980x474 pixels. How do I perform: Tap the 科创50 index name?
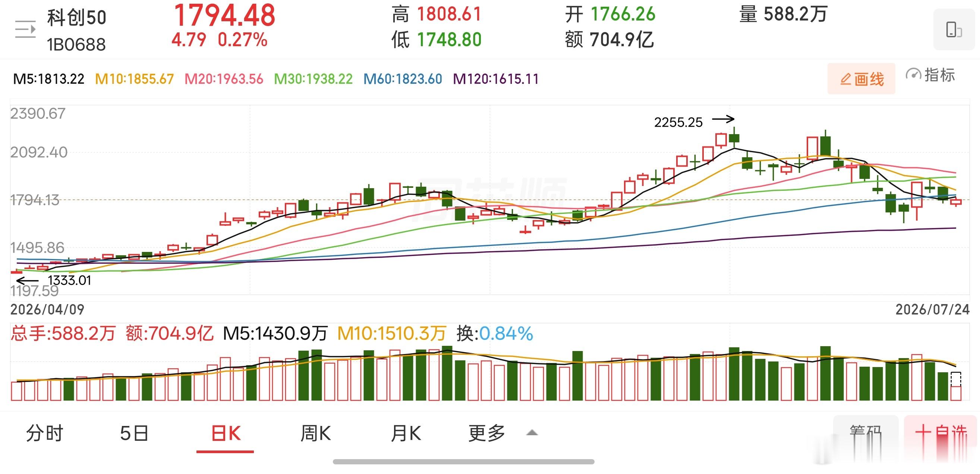tap(76, 18)
